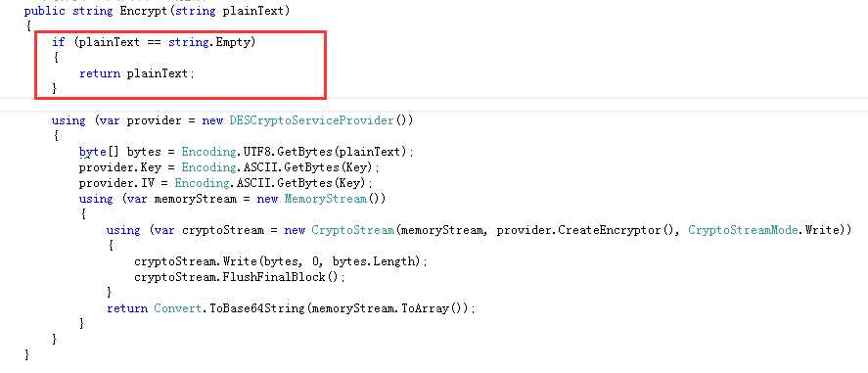Click the MemoryStream type after new

click(x=326, y=198)
